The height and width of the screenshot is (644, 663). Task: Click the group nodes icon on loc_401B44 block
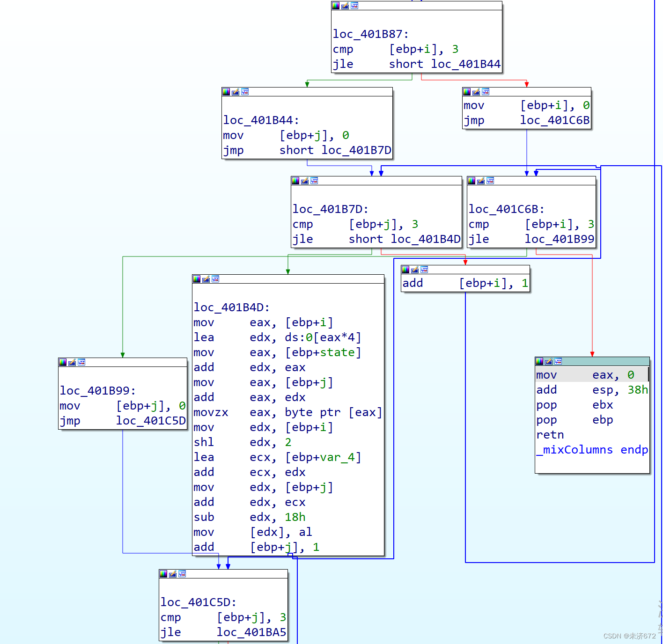[245, 92]
